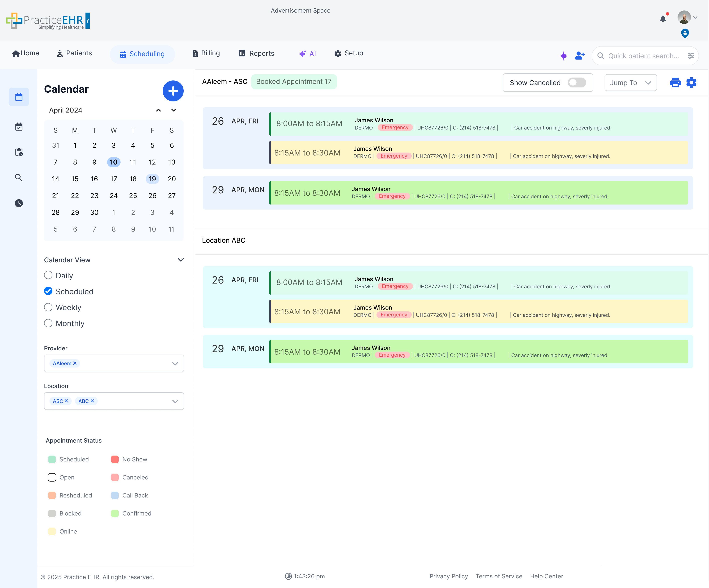The height and width of the screenshot is (588, 709).
Task: Click the appointment search magnifier in the sidebar
Action: [19, 177]
